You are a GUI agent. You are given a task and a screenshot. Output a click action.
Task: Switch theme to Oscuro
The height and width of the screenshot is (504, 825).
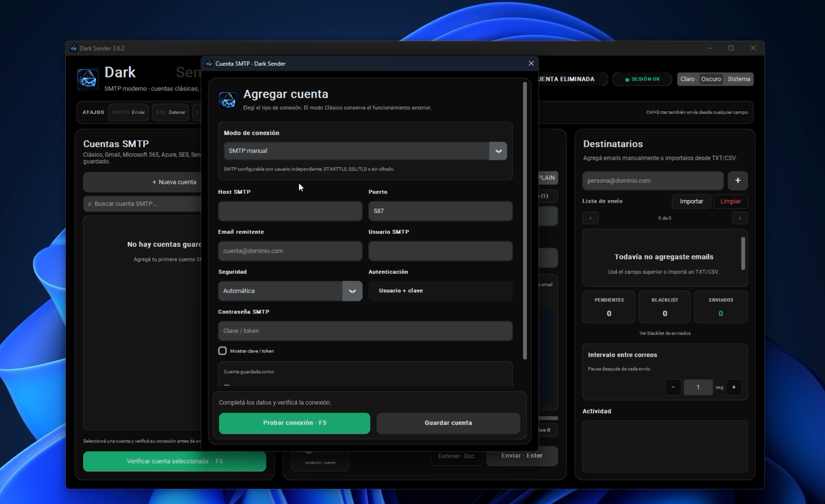pyautogui.click(x=711, y=79)
